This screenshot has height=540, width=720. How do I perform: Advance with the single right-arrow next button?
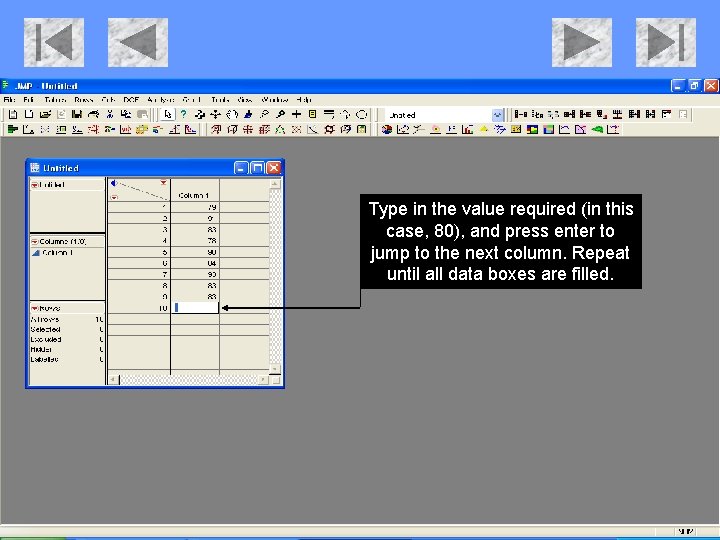point(581,42)
